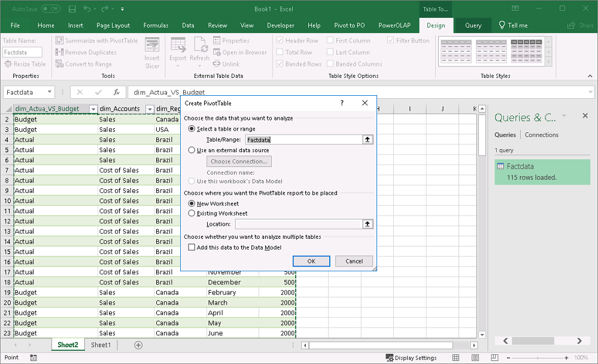
Task: Toggle the Header Row checkbox
Action: pos(280,41)
